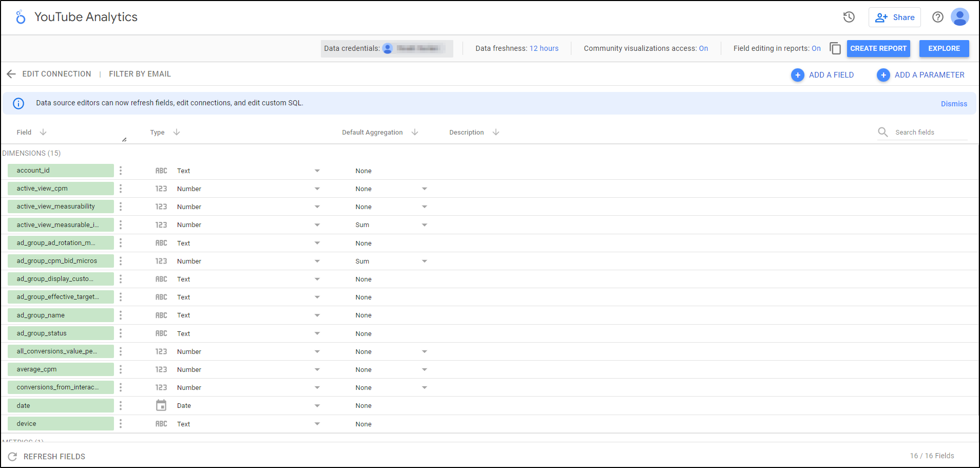The image size is (980, 468).
Task: Open version history clock icon
Action: 849,17
